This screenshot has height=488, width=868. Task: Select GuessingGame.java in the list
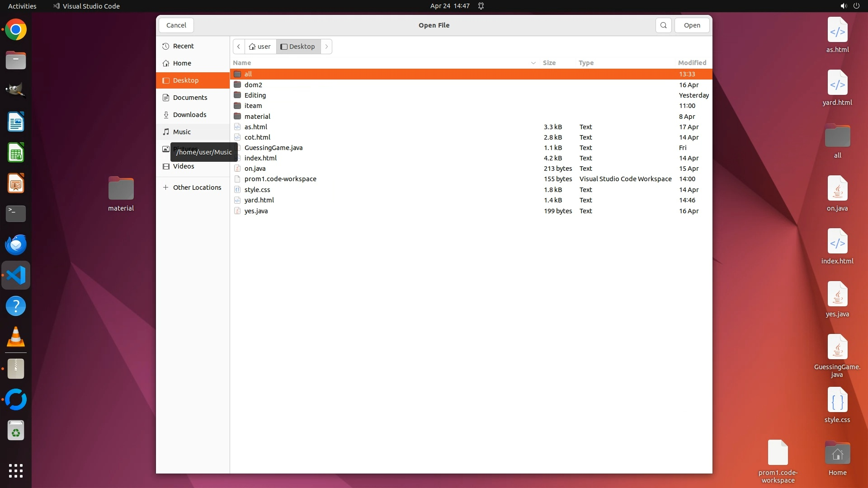[x=273, y=148]
